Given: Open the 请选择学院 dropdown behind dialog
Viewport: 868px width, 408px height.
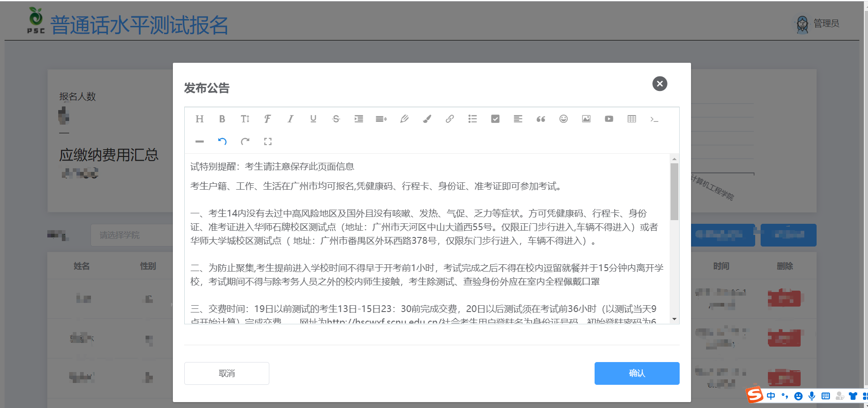Looking at the screenshot, I should 132,235.
